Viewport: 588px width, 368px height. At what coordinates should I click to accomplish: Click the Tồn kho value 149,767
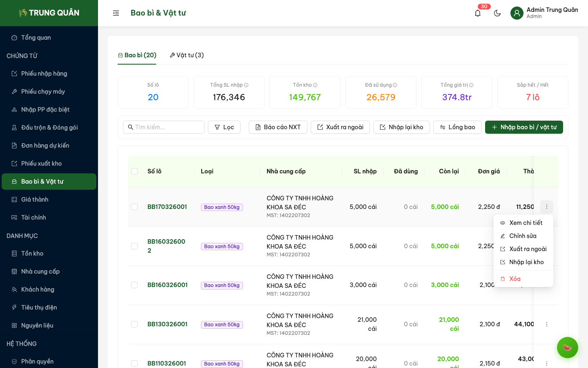305,97
